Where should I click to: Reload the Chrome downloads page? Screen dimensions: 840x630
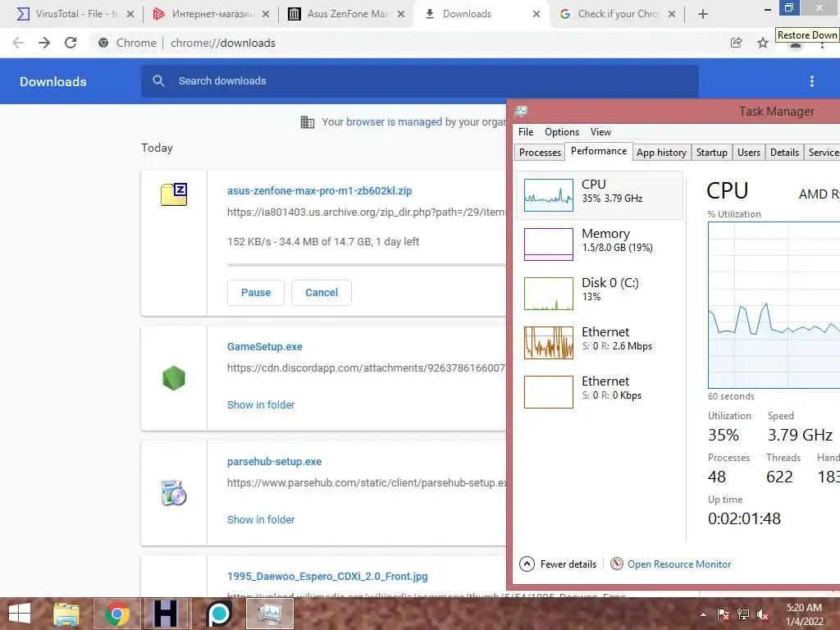[x=71, y=43]
